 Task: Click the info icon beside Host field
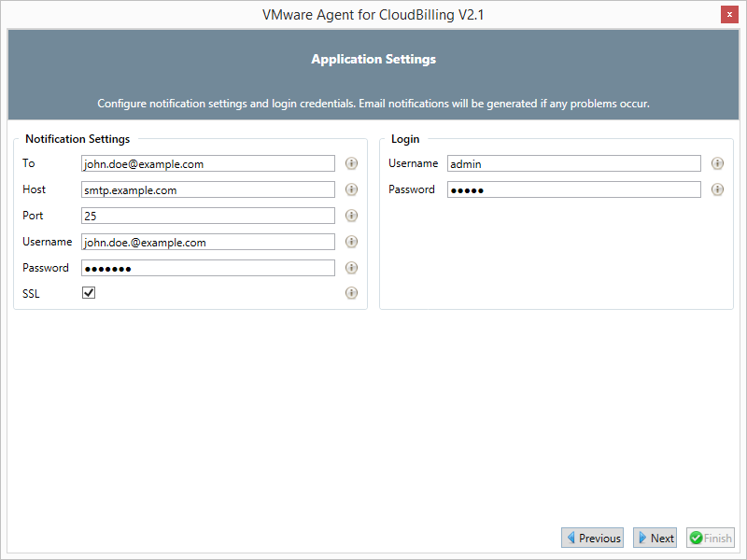pyautogui.click(x=351, y=189)
